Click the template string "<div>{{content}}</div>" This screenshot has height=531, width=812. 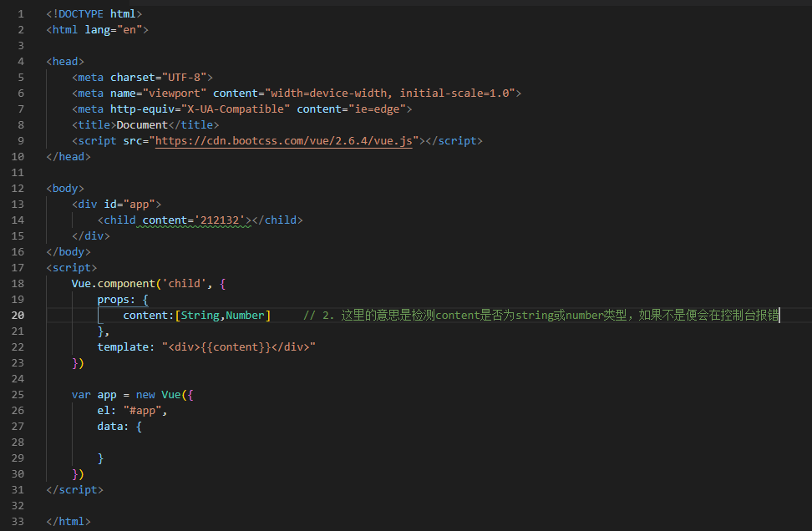239,346
